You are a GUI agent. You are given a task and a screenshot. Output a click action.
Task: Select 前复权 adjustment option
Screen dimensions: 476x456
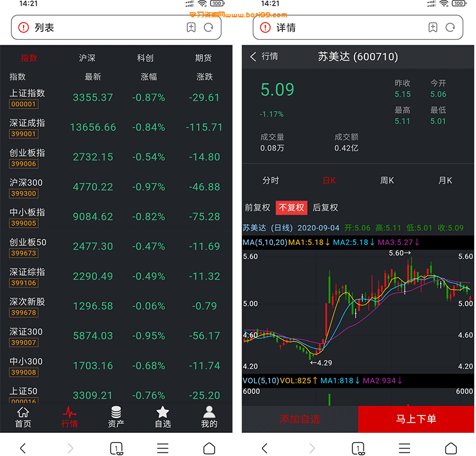pyautogui.click(x=257, y=207)
